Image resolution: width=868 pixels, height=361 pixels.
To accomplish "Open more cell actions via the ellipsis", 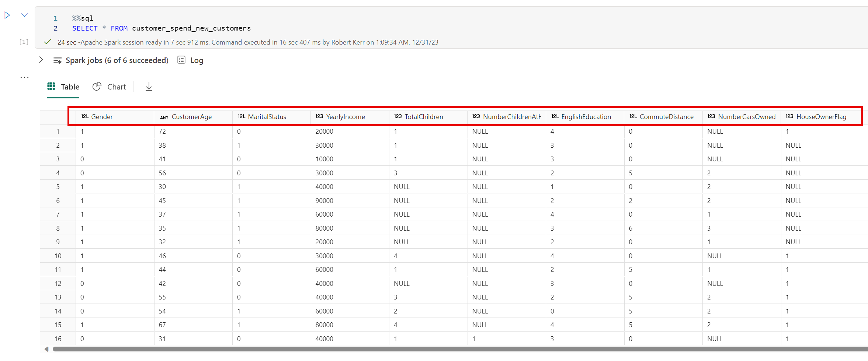I will tap(24, 77).
